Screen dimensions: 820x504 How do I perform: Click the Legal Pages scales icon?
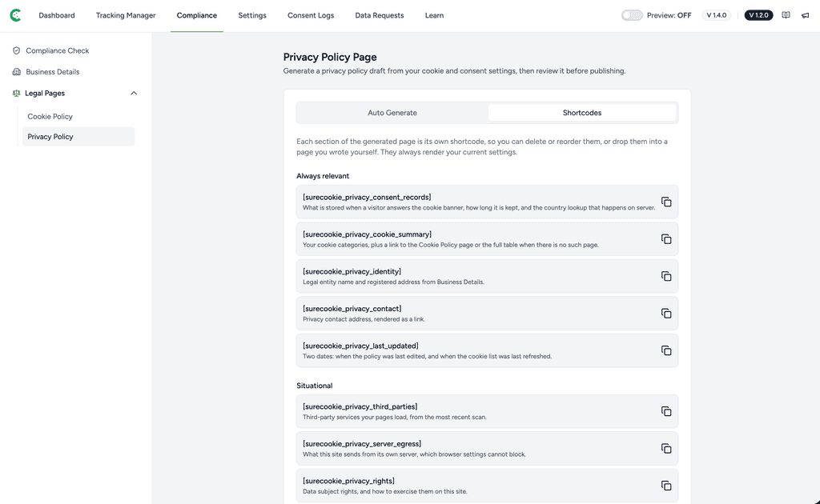click(x=16, y=93)
